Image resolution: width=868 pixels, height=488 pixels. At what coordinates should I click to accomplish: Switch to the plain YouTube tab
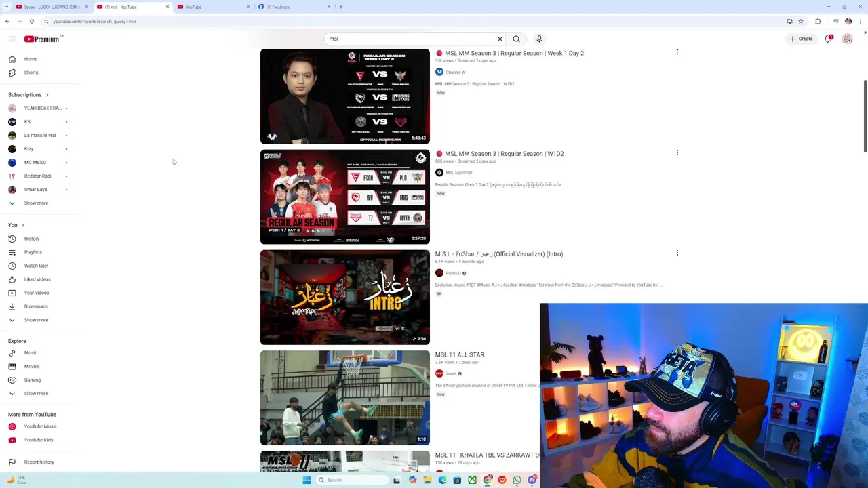click(212, 7)
